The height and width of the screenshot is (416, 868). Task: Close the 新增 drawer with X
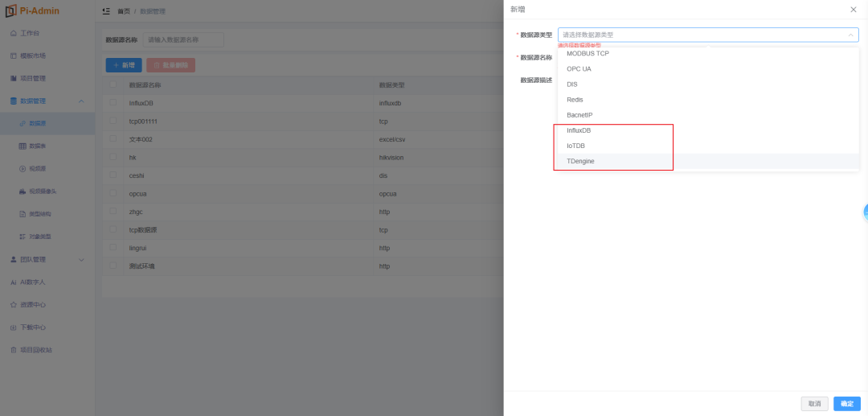853,10
